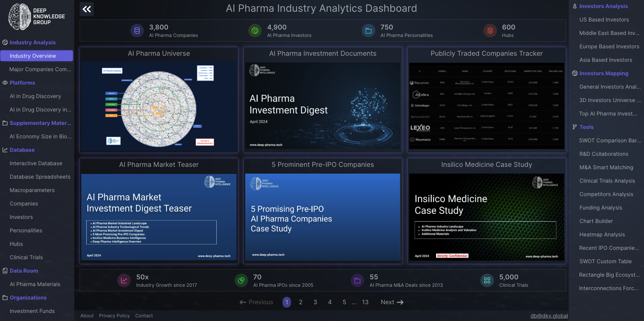The width and height of the screenshot is (644, 321).
Task: Click the AI Pharma Investors green icon
Action: click(x=255, y=31)
